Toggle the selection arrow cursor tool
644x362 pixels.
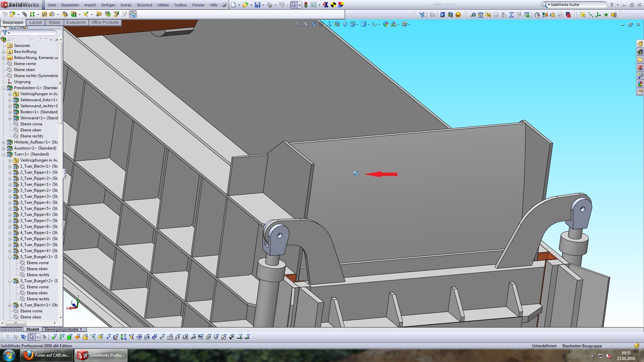tap(293, 5)
